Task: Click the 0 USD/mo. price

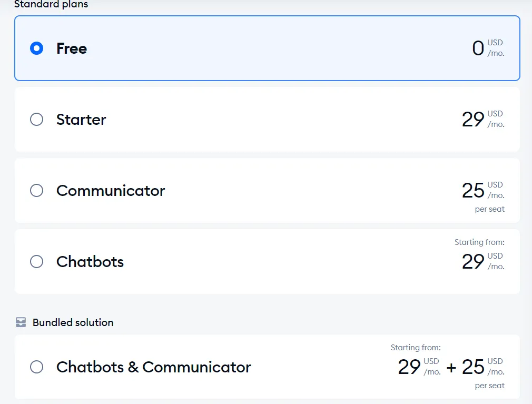Action: pyautogui.click(x=488, y=48)
